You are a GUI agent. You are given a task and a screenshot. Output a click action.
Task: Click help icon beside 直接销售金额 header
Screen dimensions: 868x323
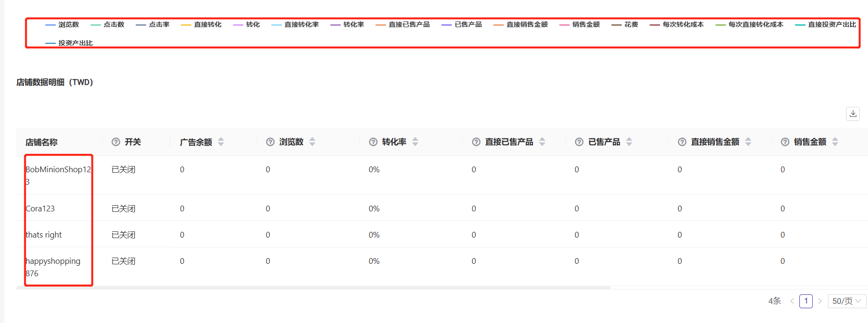[682, 142]
